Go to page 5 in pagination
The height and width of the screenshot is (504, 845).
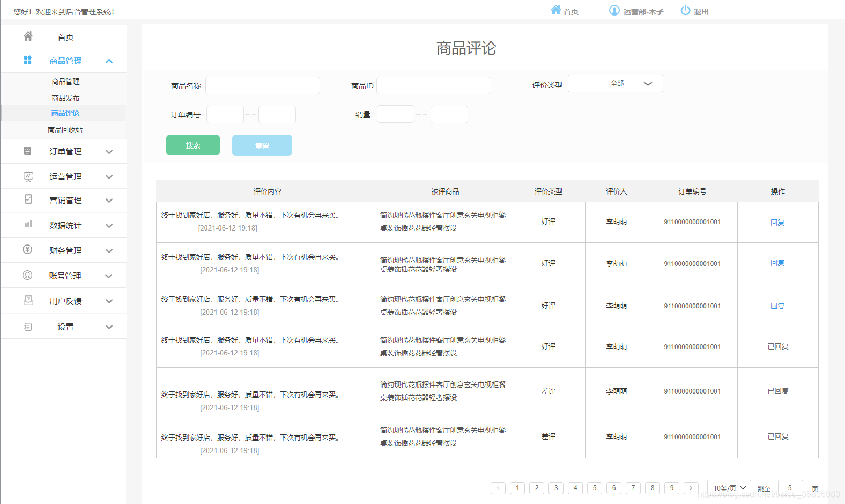click(595, 488)
